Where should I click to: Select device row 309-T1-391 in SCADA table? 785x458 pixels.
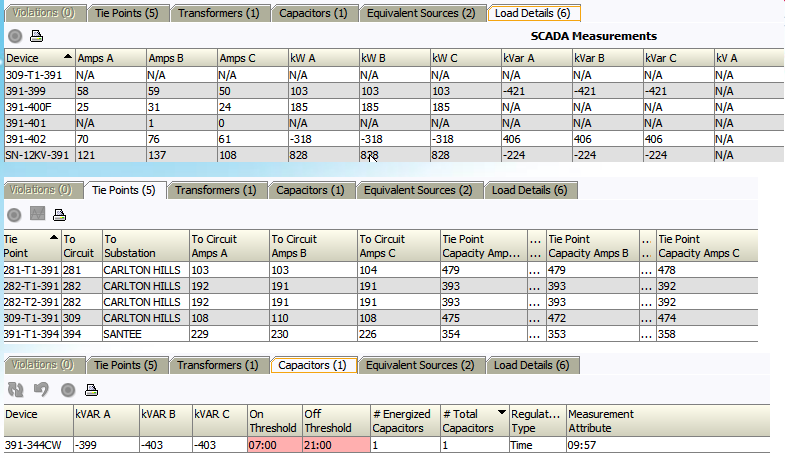(x=394, y=75)
